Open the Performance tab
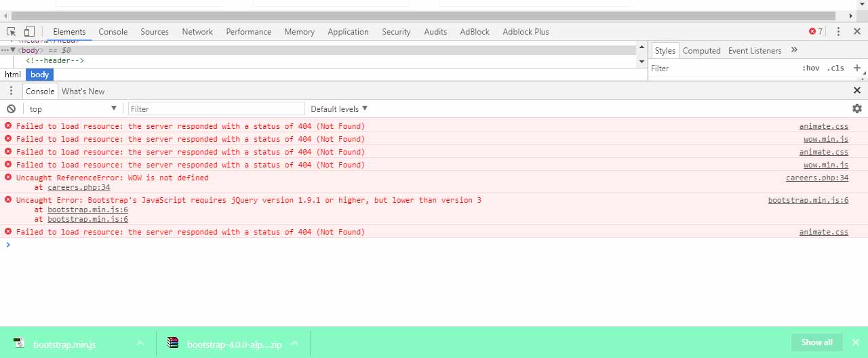This screenshot has width=868, height=358. [x=248, y=32]
